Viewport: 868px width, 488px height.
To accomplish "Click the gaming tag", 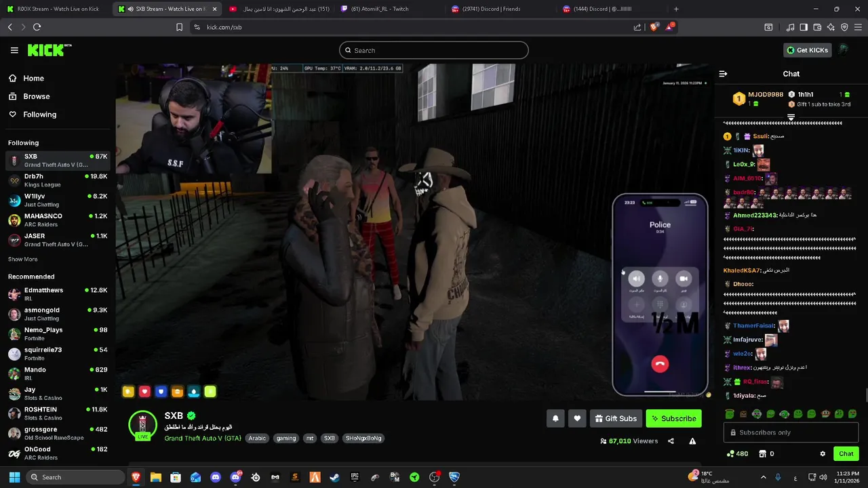I will tap(286, 439).
